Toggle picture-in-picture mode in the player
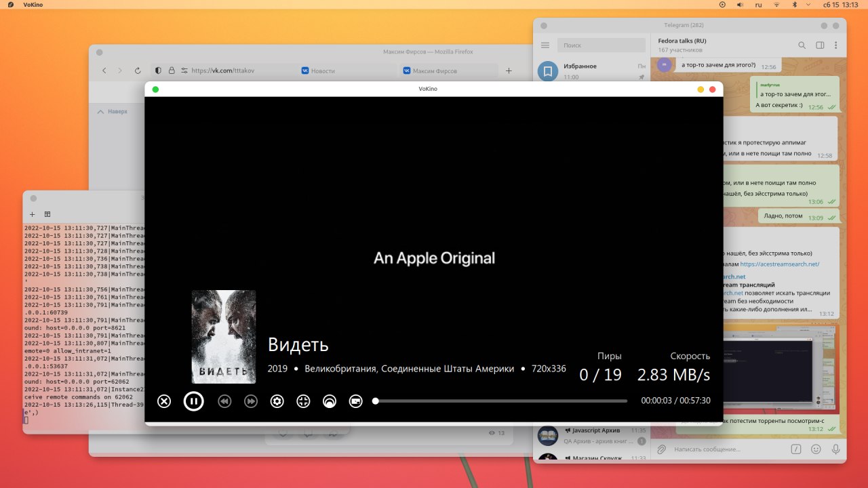This screenshot has height=488, width=868. (356, 401)
